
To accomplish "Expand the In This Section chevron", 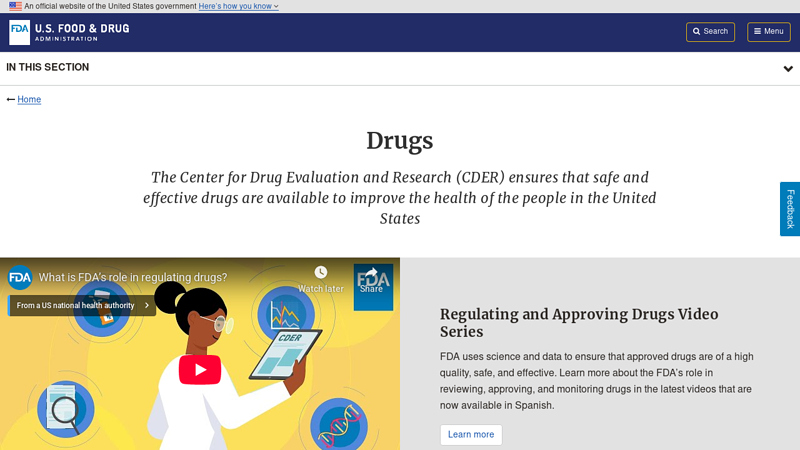I will click(x=788, y=68).
